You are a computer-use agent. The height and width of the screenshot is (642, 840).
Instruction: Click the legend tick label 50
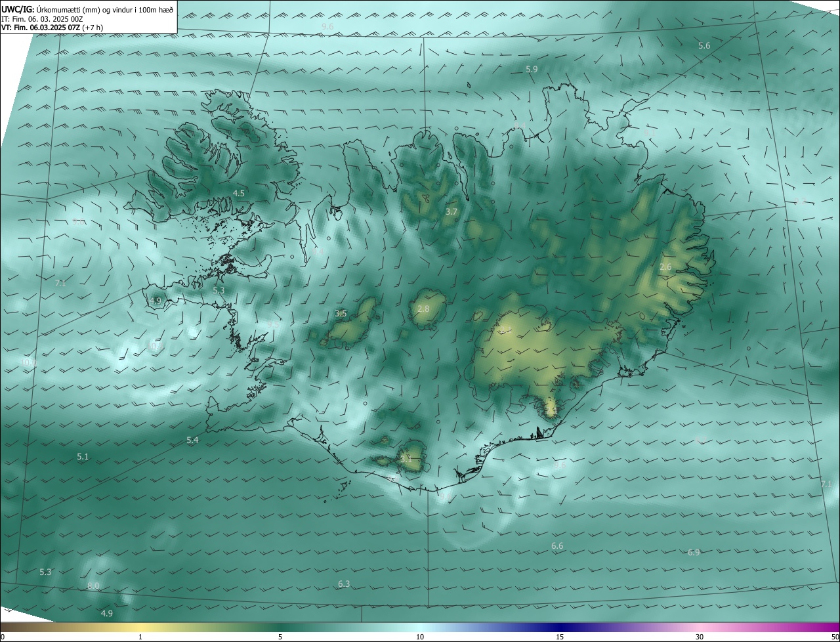(x=835, y=637)
